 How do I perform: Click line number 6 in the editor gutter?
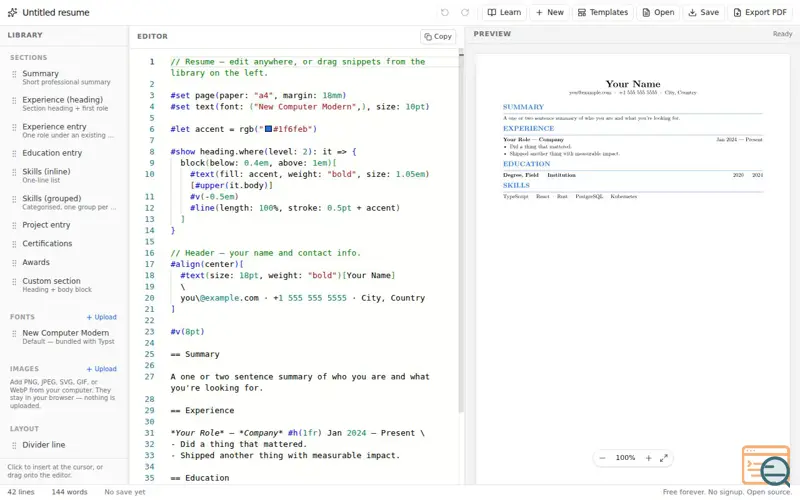152,129
